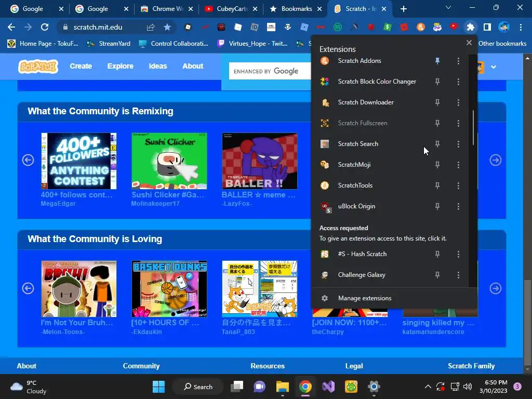The image size is (532, 399).
Task: Open more options for ScratchMoji
Action: [458, 165]
